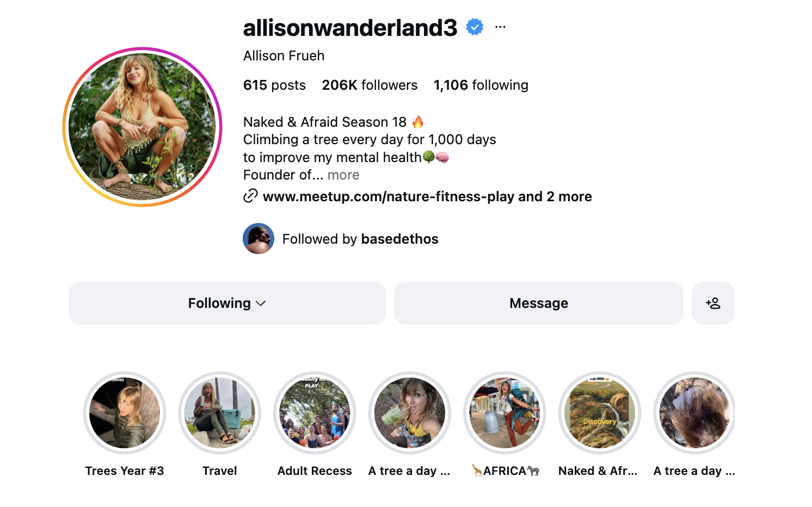Image resolution: width=812 pixels, height=507 pixels.
Task: Open basedethos follower avatar
Action: 259,239
